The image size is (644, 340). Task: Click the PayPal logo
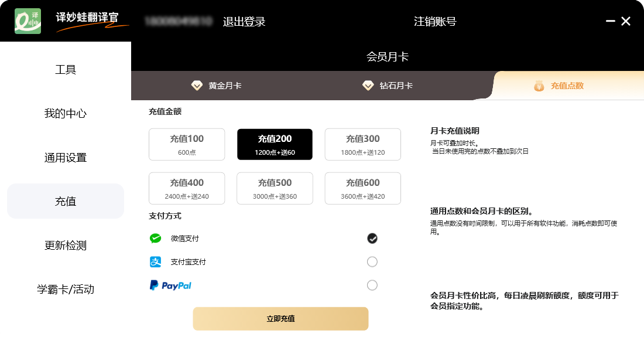click(x=170, y=285)
